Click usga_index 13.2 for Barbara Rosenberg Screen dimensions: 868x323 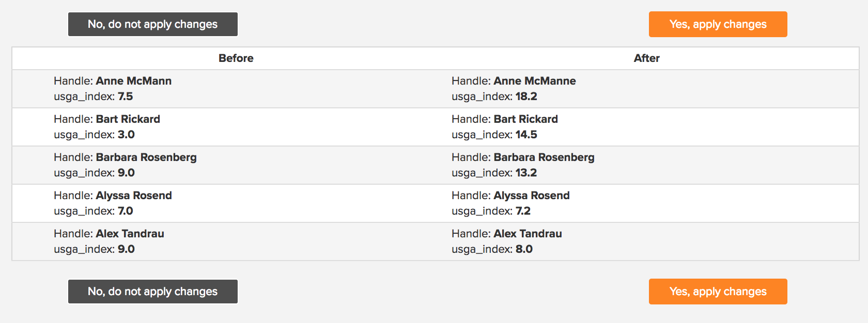coord(526,173)
